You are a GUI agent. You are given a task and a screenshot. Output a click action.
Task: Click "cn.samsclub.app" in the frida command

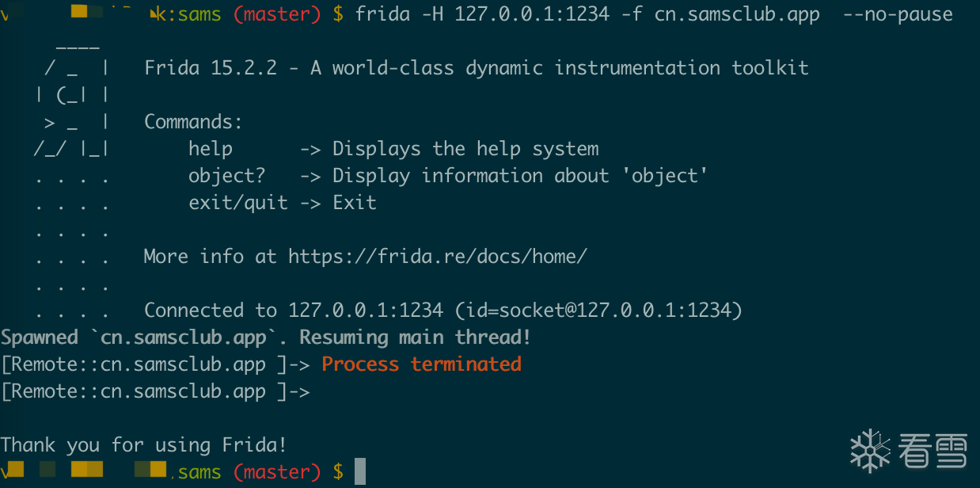coord(737,14)
